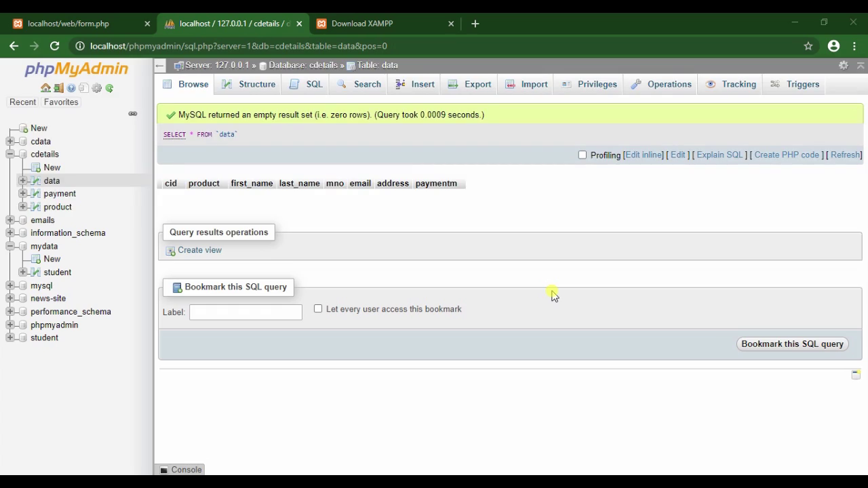868x488 pixels.
Task: Close the Download XAMPP browser tab
Action: 451,24
